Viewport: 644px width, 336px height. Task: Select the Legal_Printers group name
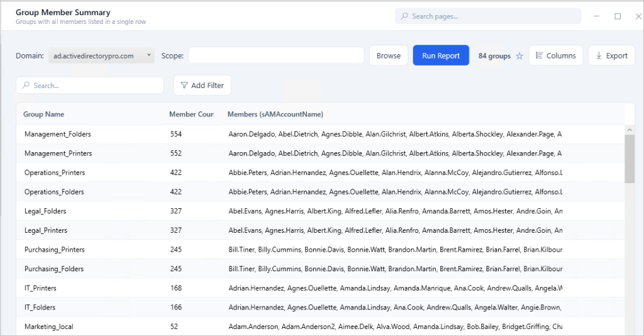point(46,230)
